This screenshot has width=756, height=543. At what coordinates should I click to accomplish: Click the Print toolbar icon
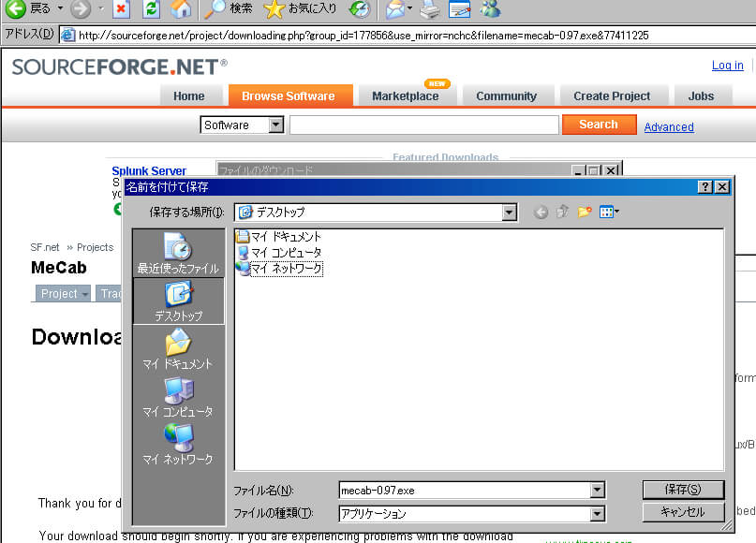[x=429, y=9]
